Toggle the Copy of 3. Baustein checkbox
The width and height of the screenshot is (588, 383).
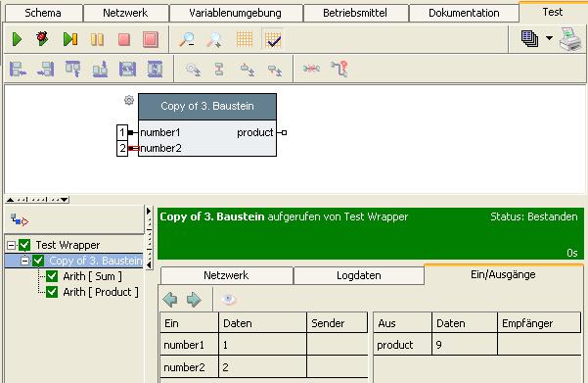(38, 261)
